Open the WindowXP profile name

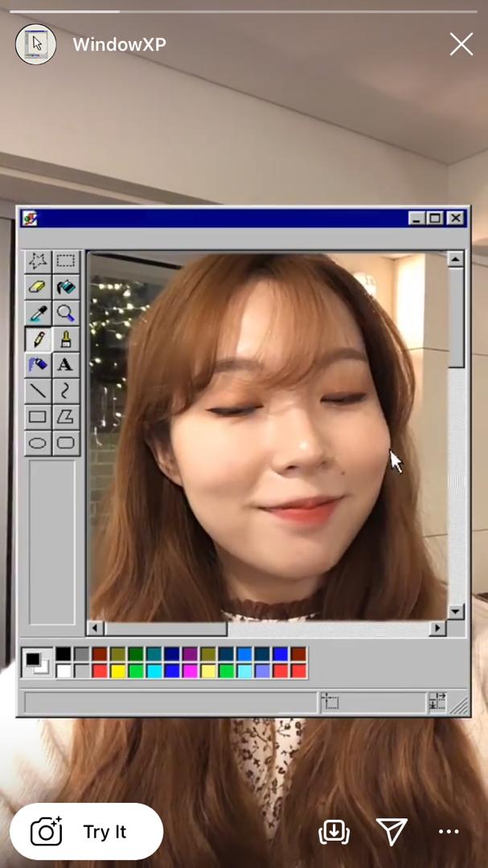119,45
